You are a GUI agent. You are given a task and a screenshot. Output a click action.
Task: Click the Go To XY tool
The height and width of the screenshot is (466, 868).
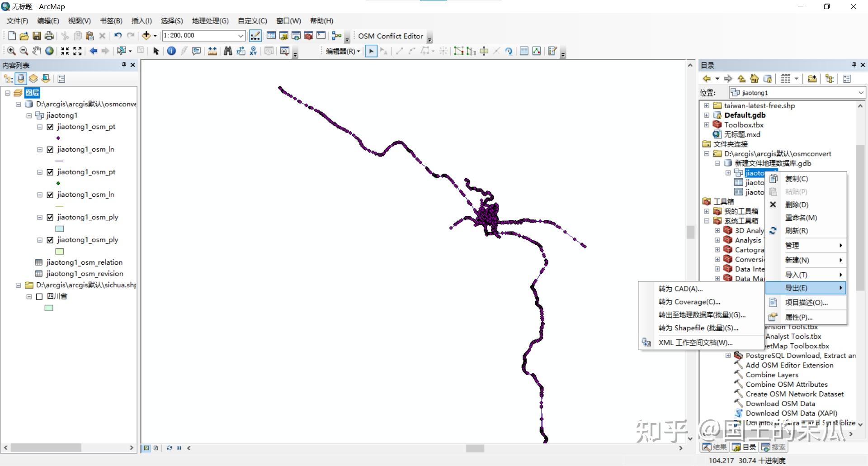coord(253,51)
